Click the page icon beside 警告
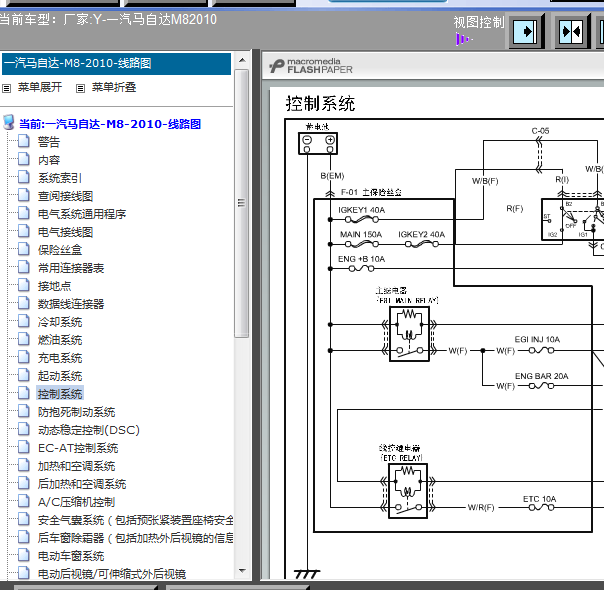This screenshot has width=604, height=590. (x=23, y=141)
